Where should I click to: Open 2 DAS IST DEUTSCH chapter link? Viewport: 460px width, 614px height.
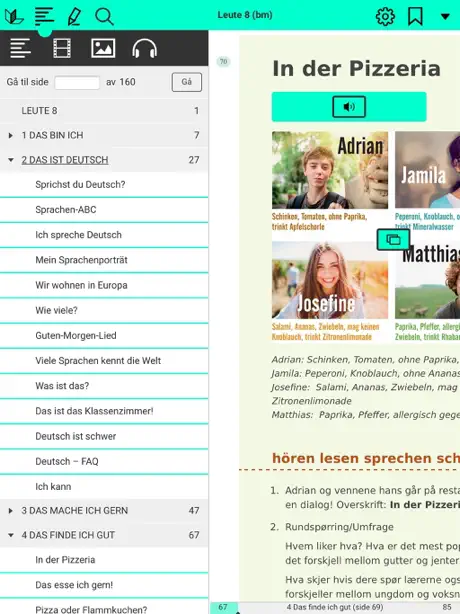(x=65, y=160)
